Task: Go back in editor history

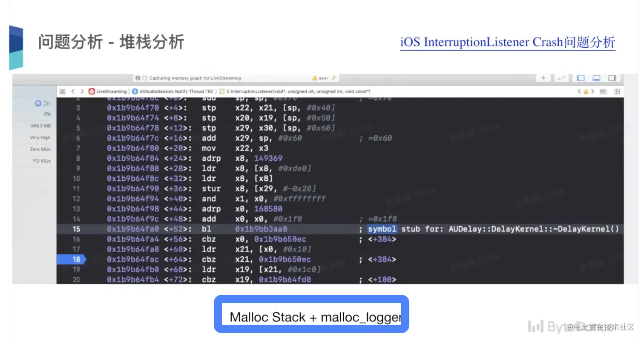Action: tap(73, 91)
